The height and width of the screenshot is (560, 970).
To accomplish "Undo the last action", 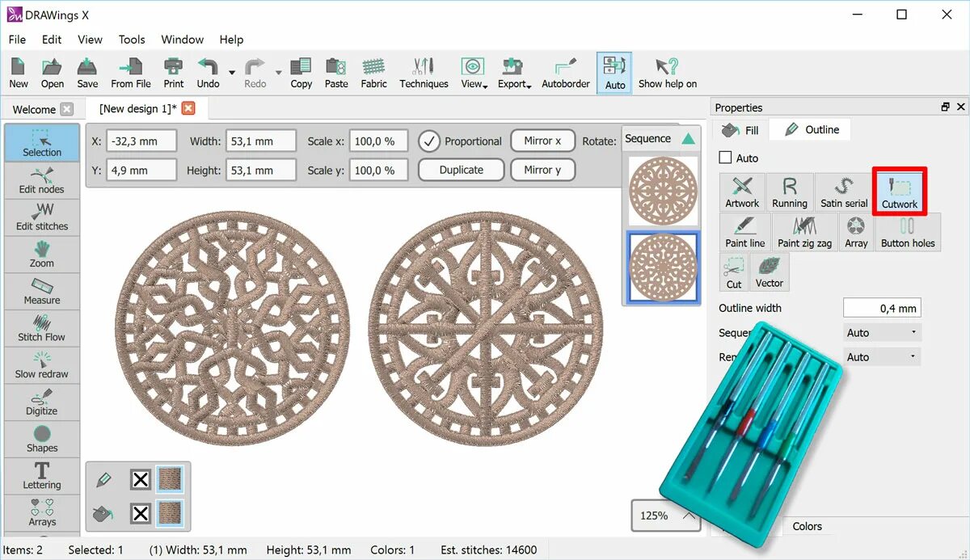I will (208, 74).
